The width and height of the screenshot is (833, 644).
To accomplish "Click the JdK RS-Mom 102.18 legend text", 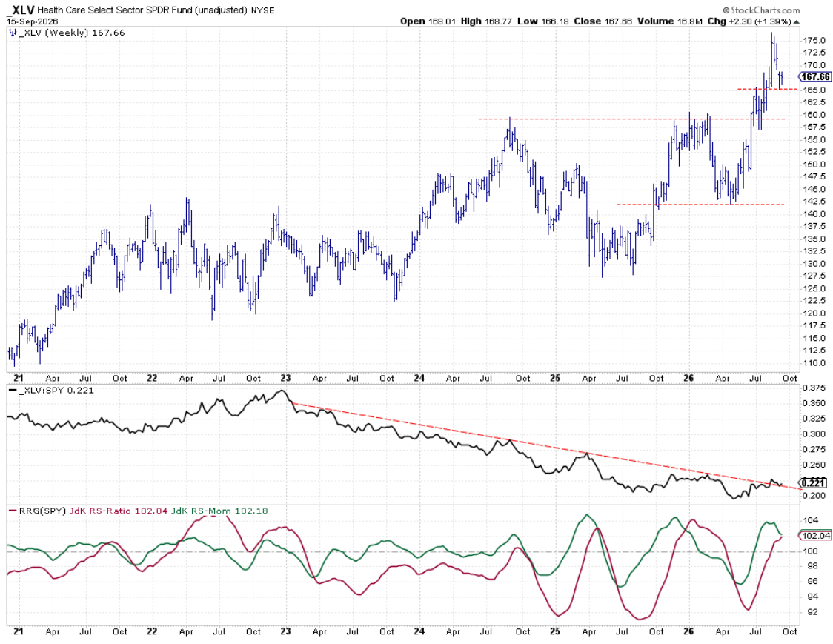I will (219, 511).
